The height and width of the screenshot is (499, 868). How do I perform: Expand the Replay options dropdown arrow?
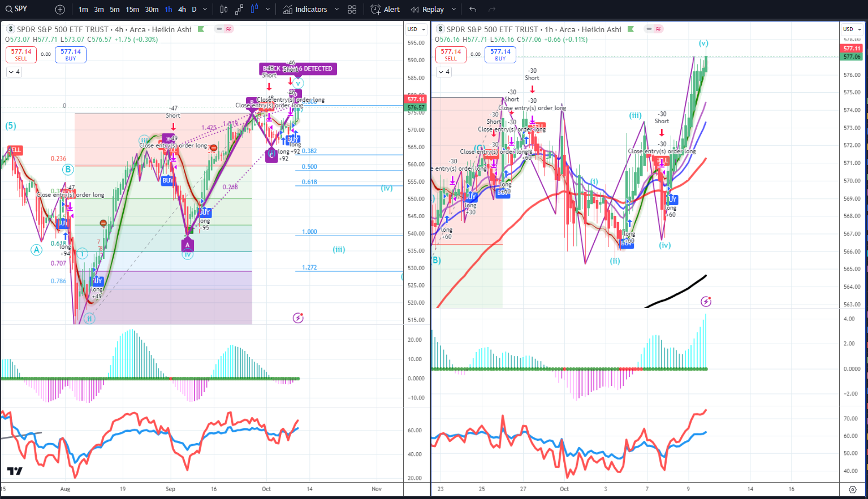(454, 10)
